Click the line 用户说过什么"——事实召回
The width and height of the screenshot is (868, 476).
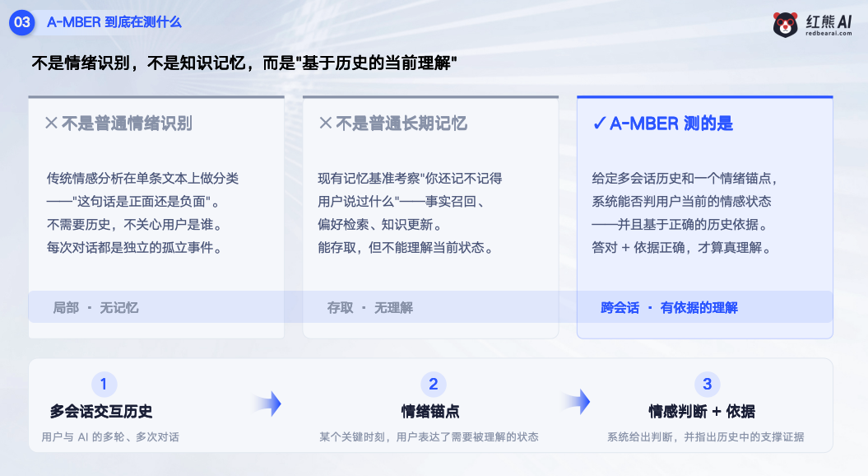tap(402, 201)
